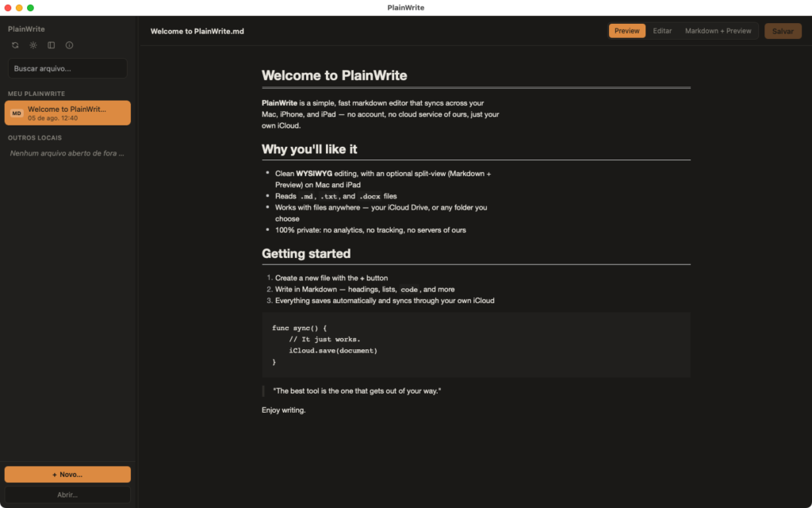Click the 100% private bullet line
Viewport: 812px width, 508px height.
pos(370,230)
